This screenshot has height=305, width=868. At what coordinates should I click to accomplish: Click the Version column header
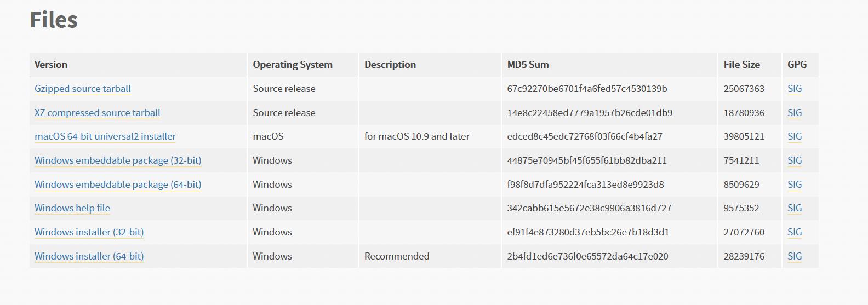pyautogui.click(x=51, y=65)
